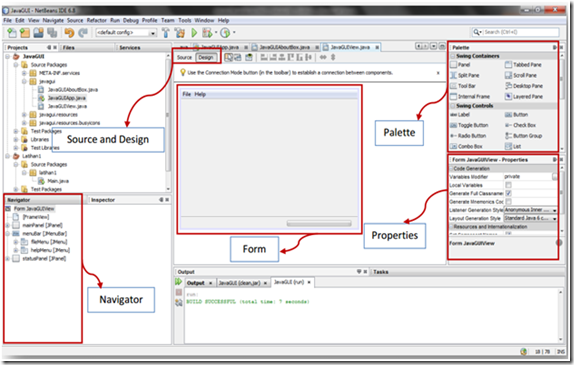
Task: Switch to the Inspector tab
Action: [x=103, y=200]
